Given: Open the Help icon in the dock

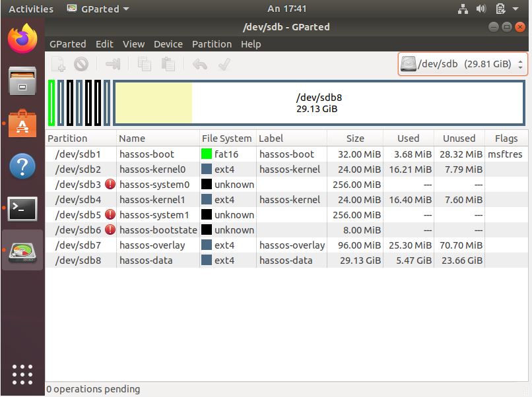Looking at the screenshot, I should pyautogui.click(x=22, y=166).
